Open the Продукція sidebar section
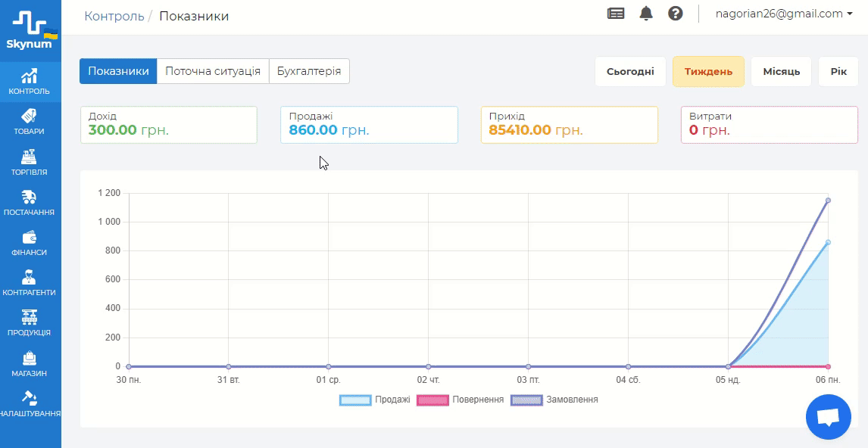 [30, 323]
